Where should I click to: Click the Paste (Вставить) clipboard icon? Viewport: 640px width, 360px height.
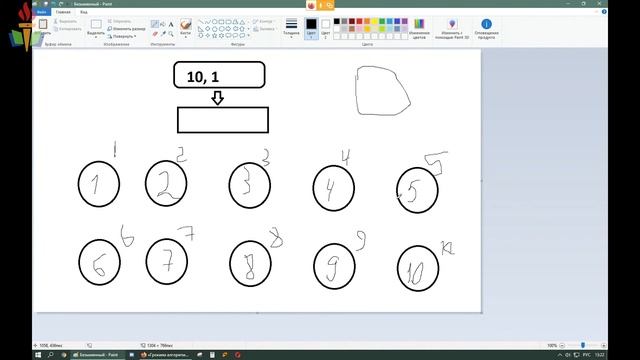[43, 24]
